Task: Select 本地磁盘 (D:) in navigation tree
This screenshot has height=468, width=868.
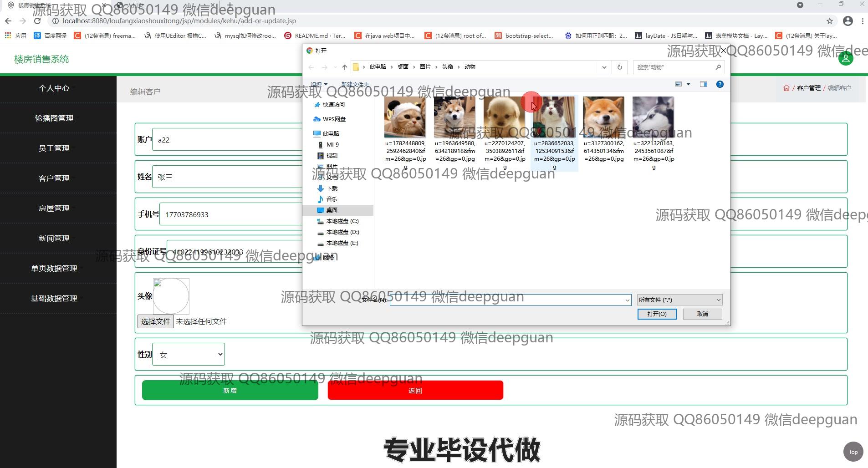Action: (x=342, y=232)
